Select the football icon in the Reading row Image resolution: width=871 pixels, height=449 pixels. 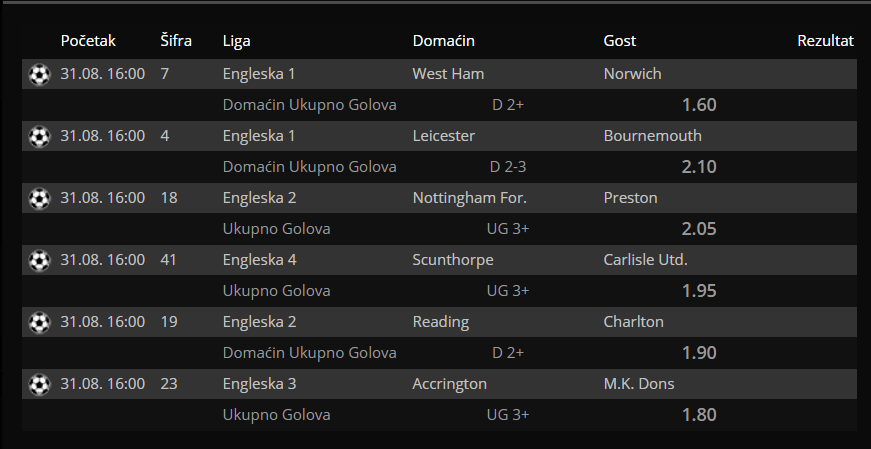click(39, 322)
